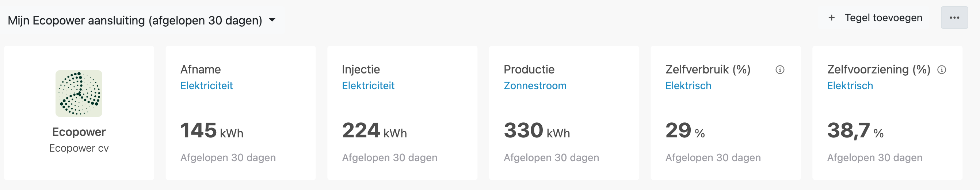
Task: Select the Injectie 224 kWh tile
Action: click(402, 113)
